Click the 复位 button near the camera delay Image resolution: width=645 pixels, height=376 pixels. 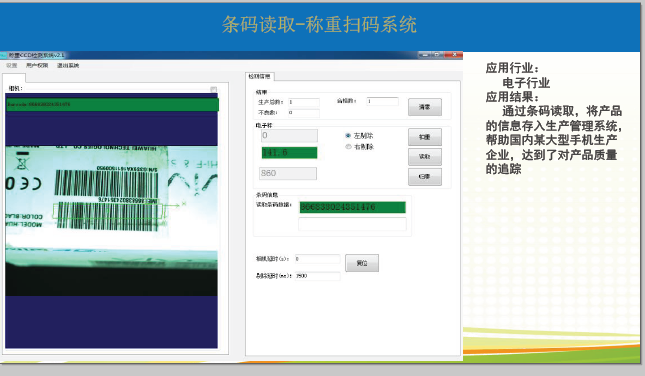pyautogui.click(x=362, y=263)
